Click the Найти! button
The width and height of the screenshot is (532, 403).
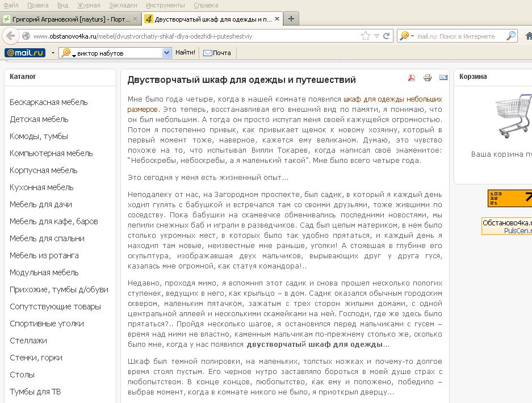185,53
